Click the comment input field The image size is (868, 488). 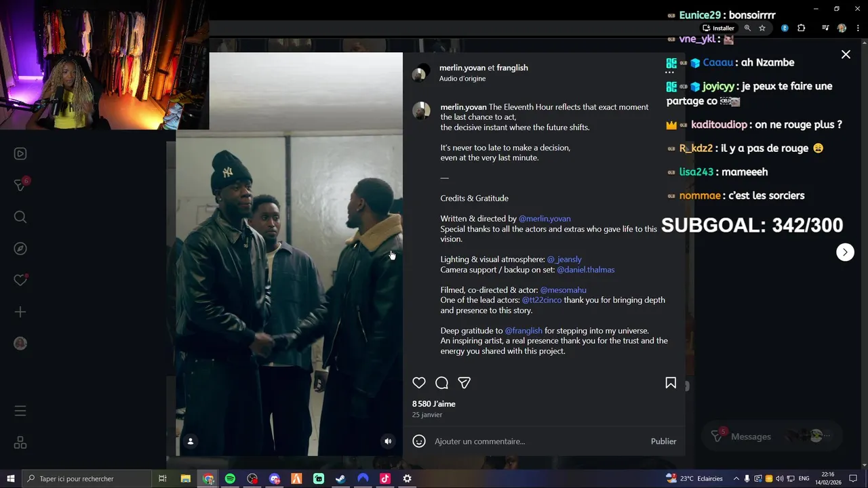(x=539, y=441)
